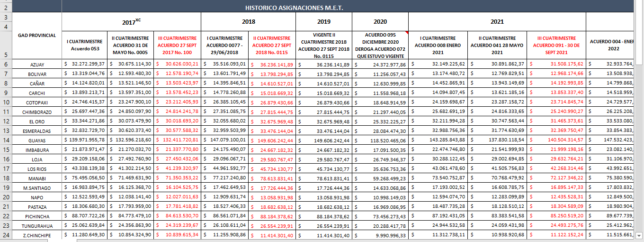The image size is (644, 242).
Task: Click the M.SANTIAGO province cell
Action: coord(37,187)
